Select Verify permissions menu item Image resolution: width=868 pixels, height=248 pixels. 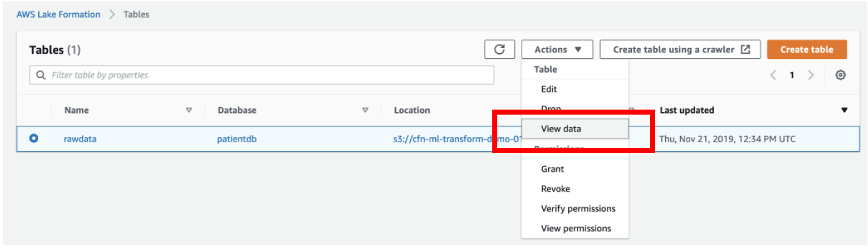(x=578, y=209)
